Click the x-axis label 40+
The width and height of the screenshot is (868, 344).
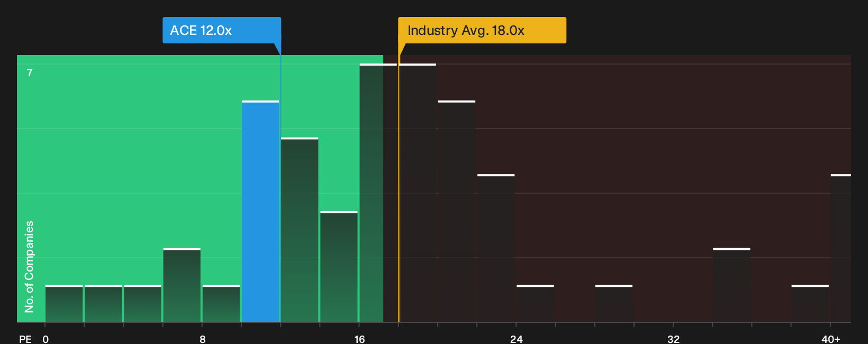point(830,339)
